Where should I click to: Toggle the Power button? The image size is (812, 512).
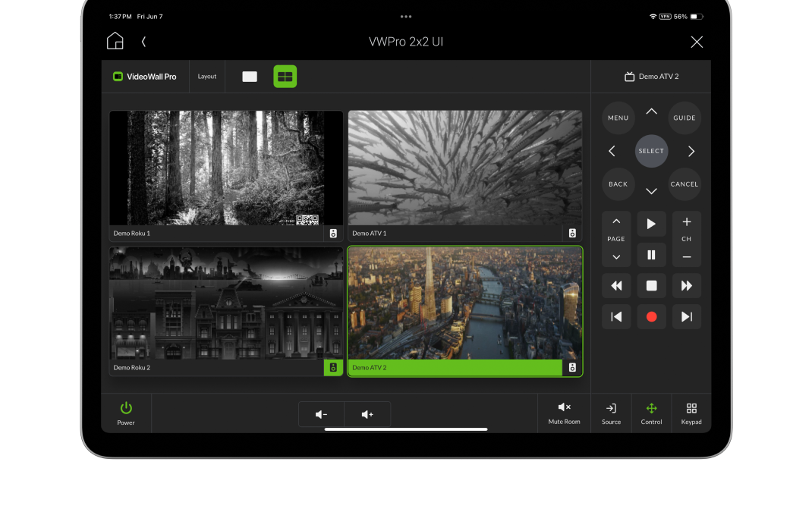click(126, 413)
